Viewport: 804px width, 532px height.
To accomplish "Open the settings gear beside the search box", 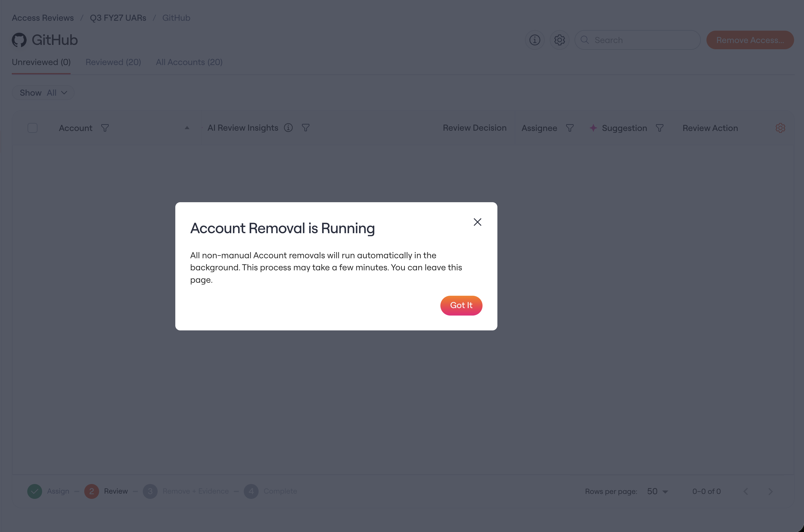I will 559,40.
